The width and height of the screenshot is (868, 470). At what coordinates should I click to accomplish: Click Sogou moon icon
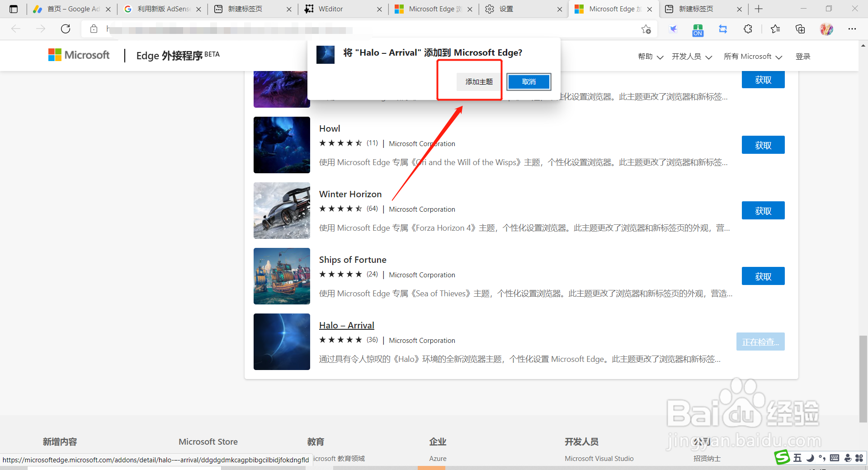click(x=810, y=458)
